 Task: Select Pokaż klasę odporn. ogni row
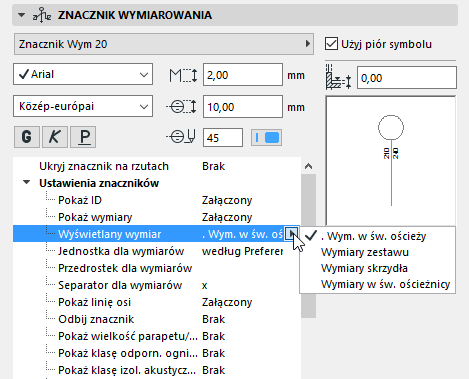click(x=157, y=353)
